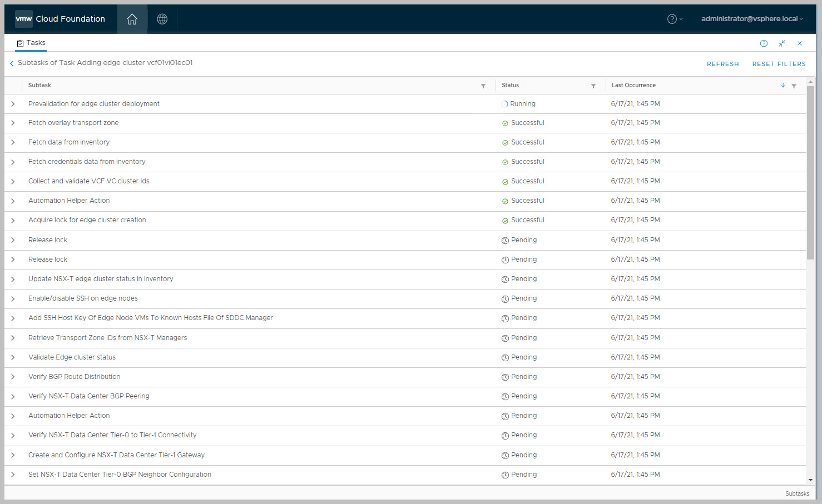The height and width of the screenshot is (504, 822).
Task: Click the Tasks panel help icon
Action: click(764, 43)
